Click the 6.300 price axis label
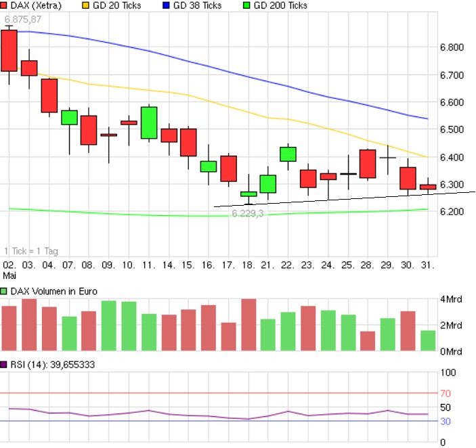Viewport: 476px width, 448px height. click(452, 185)
